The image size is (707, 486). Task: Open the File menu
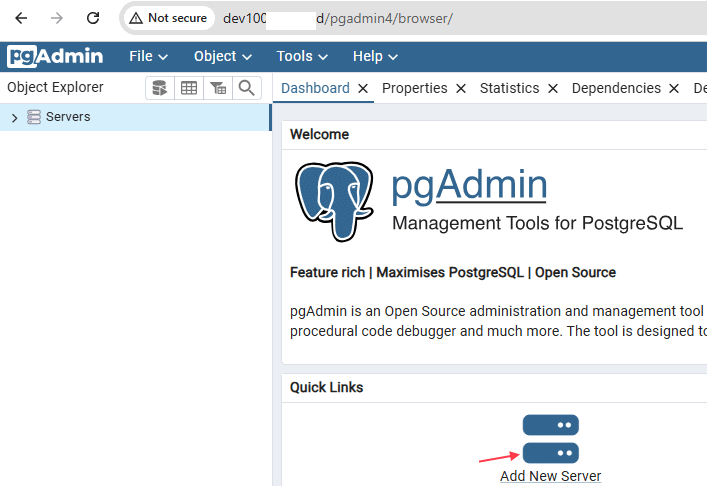[x=148, y=56]
